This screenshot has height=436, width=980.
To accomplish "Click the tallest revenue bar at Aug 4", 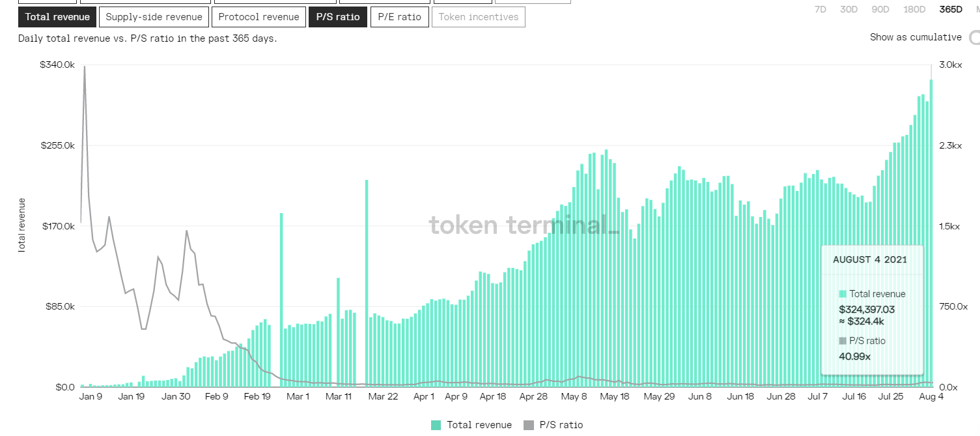I will pyautogui.click(x=931, y=233).
